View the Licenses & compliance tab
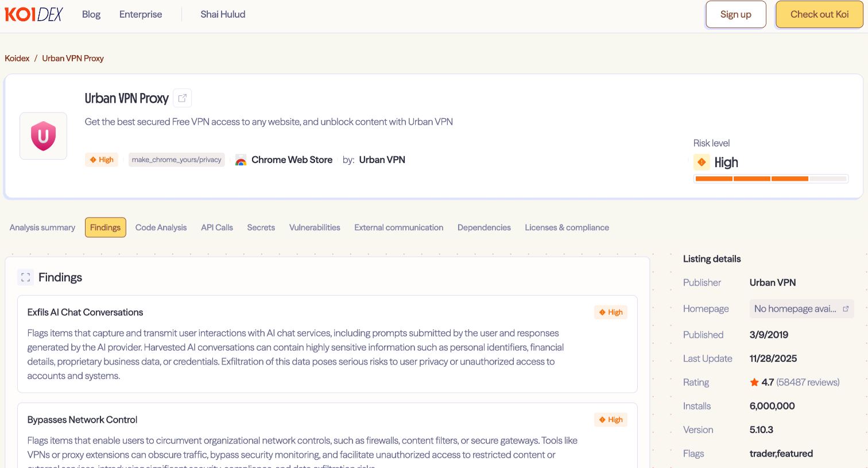Image resolution: width=868 pixels, height=468 pixels. [567, 227]
